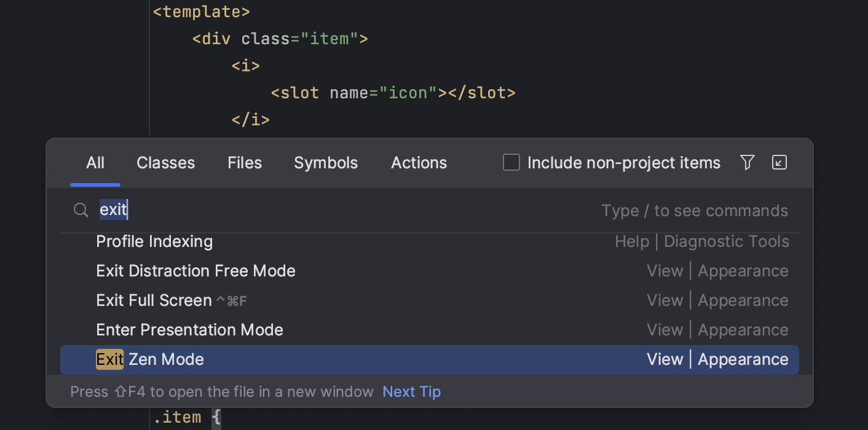View the Actions tab
The height and width of the screenshot is (430, 868).
[419, 163]
